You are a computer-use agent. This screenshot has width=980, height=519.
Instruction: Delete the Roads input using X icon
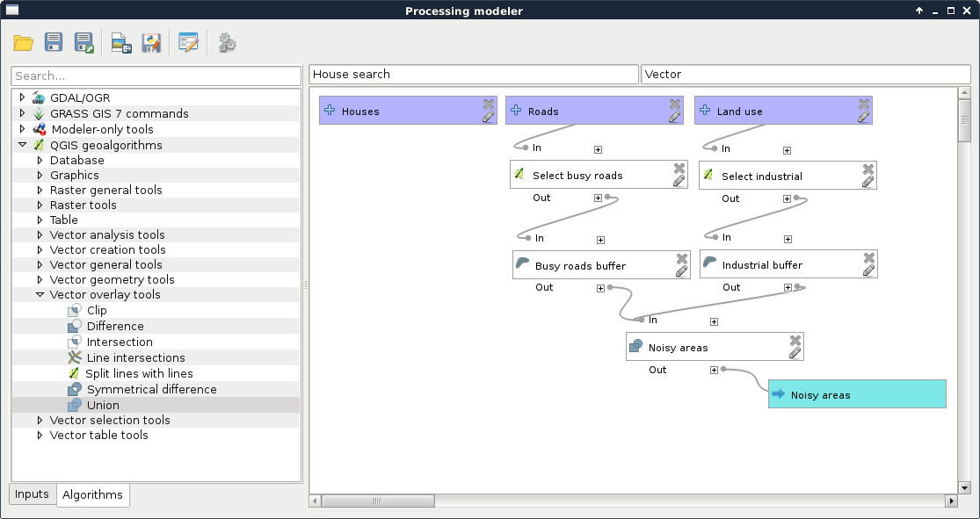(x=675, y=104)
